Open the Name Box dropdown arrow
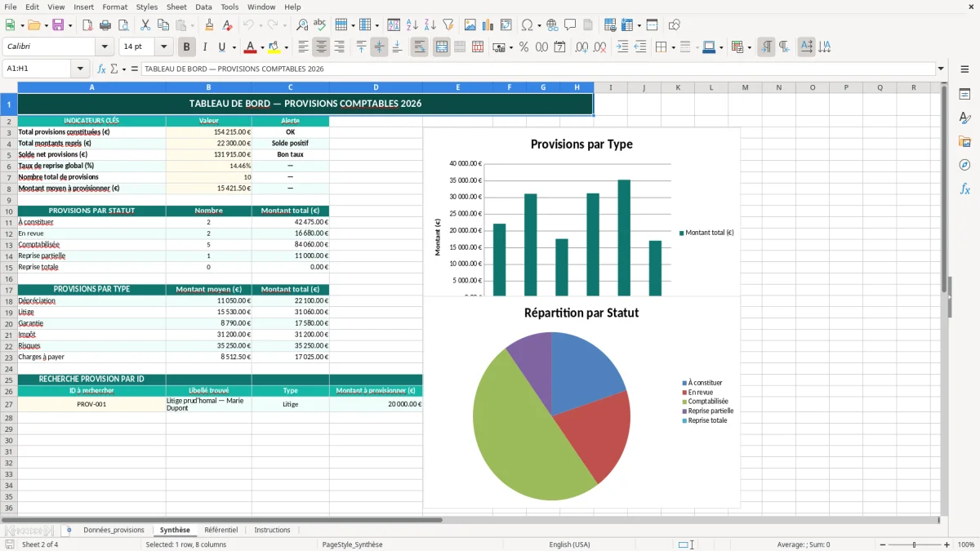 80,69
